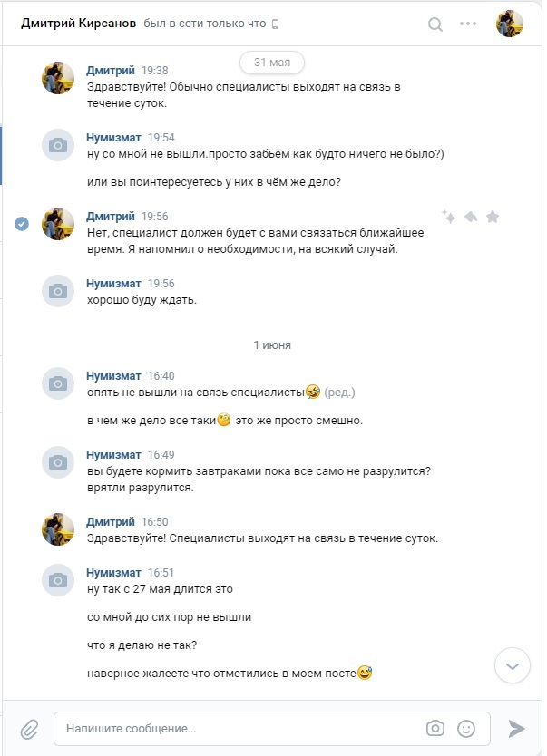Deselect the checked message from Дмитрий

coord(23,224)
